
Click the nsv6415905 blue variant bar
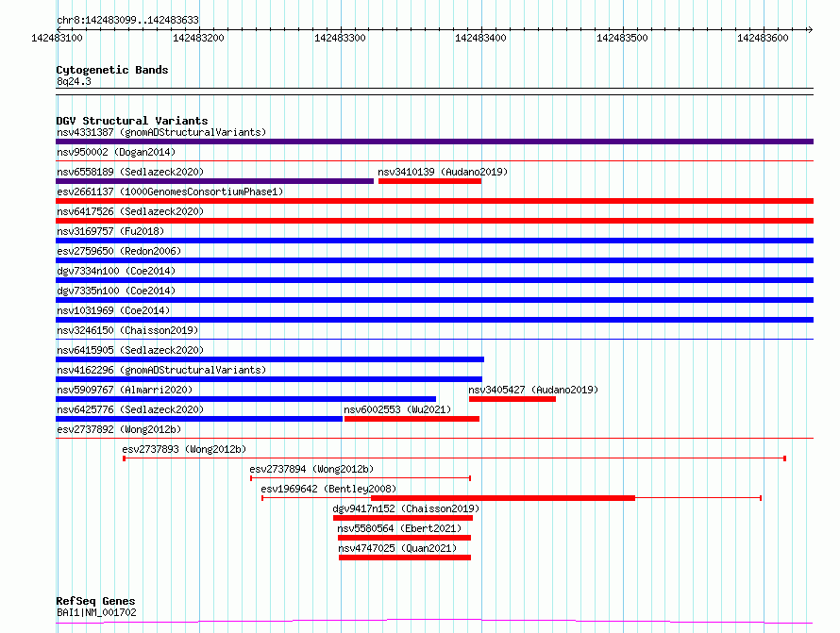(x=270, y=359)
